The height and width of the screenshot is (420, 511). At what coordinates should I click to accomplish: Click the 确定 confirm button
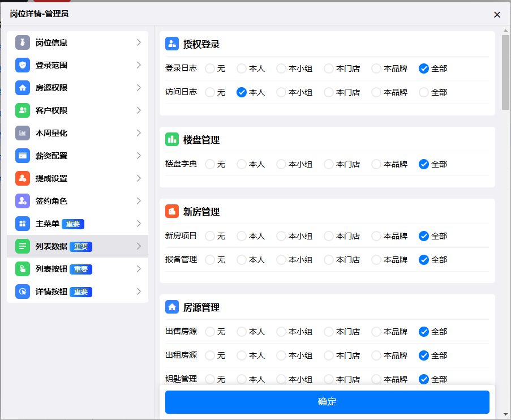(327, 402)
